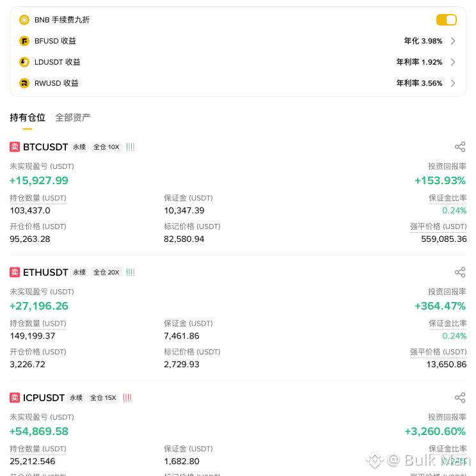Viewport: 476px width, 476px height.
Task: Click the BNB coin icon
Action: pyautogui.click(x=24, y=20)
